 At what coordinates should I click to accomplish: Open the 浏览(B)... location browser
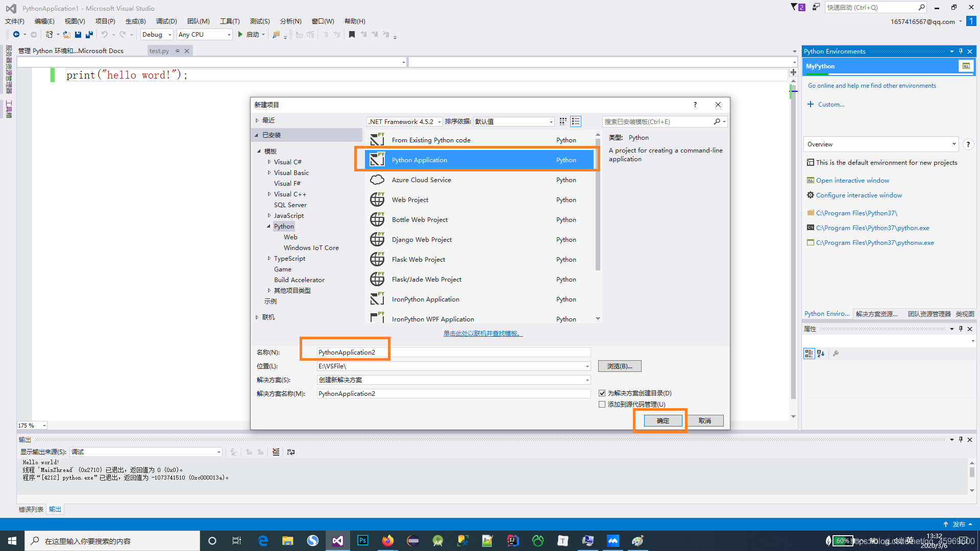point(619,366)
